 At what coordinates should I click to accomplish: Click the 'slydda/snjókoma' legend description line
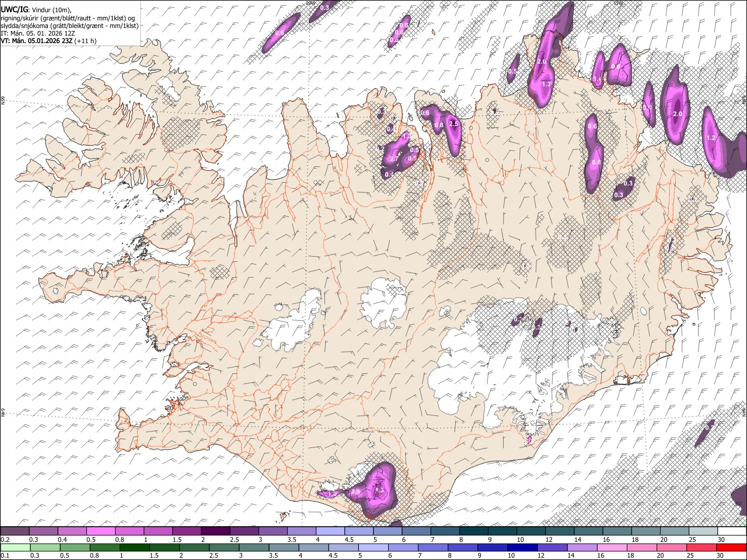(x=70, y=26)
